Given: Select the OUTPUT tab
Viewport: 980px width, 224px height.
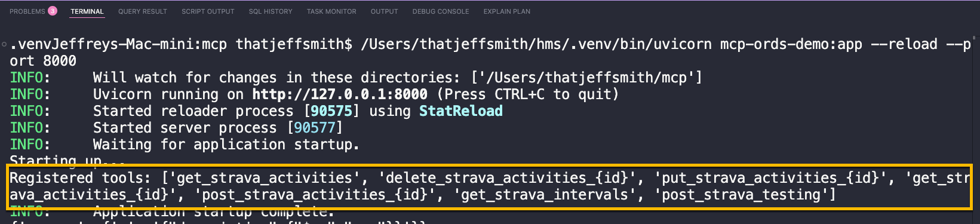Looking at the screenshot, I should pos(385,11).
